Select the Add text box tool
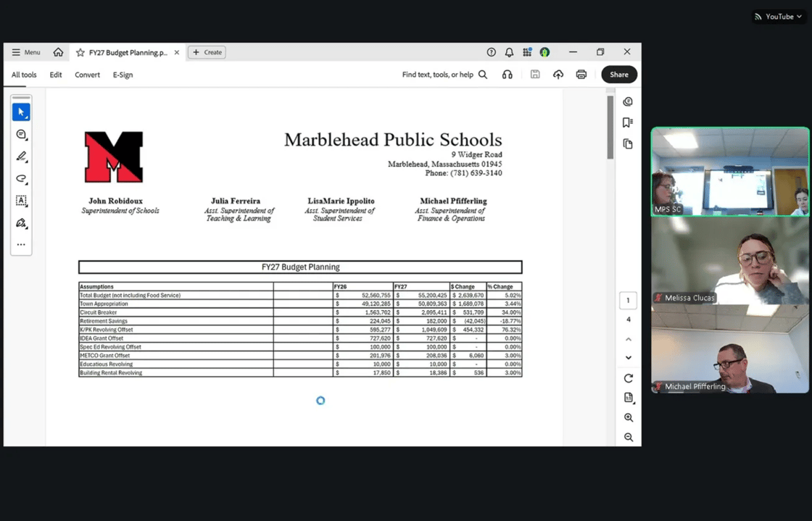The height and width of the screenshot is (521, 812). [x=21, y=201]
